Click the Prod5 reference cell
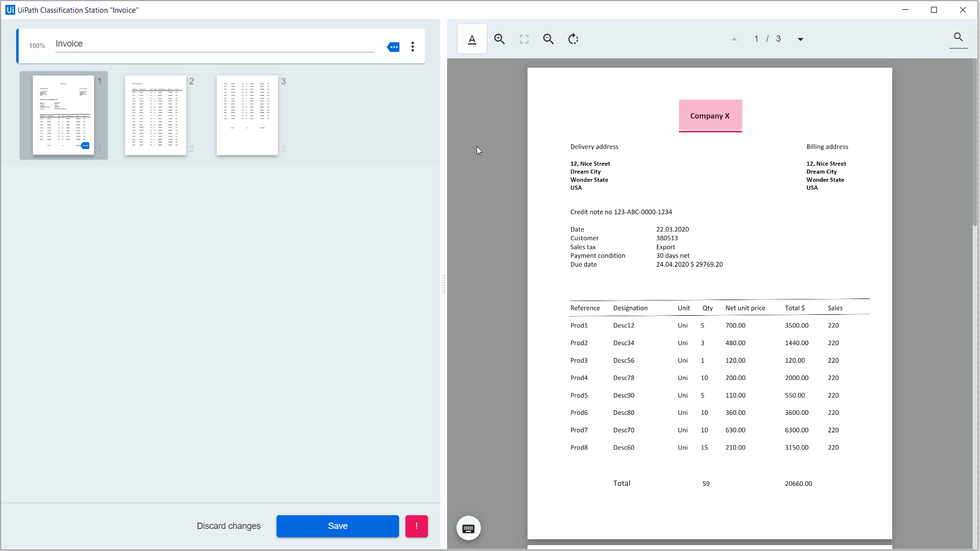This screenshot has height=551, width=980. 579,395
